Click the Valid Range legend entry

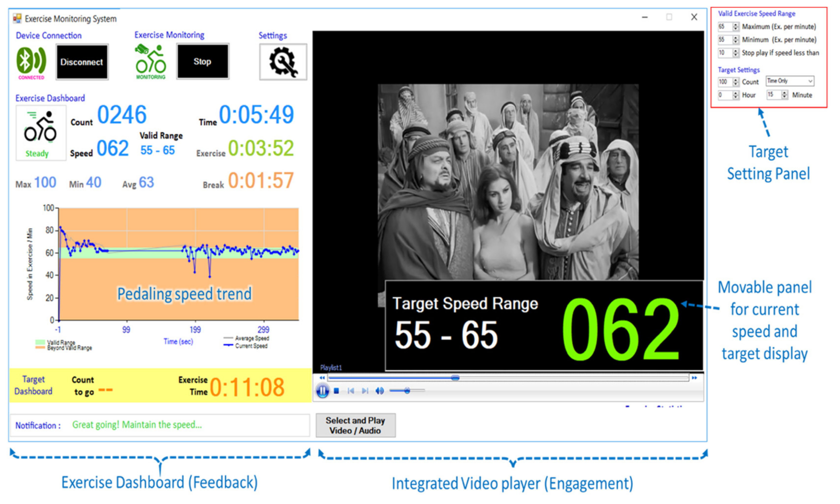point(55,342)
